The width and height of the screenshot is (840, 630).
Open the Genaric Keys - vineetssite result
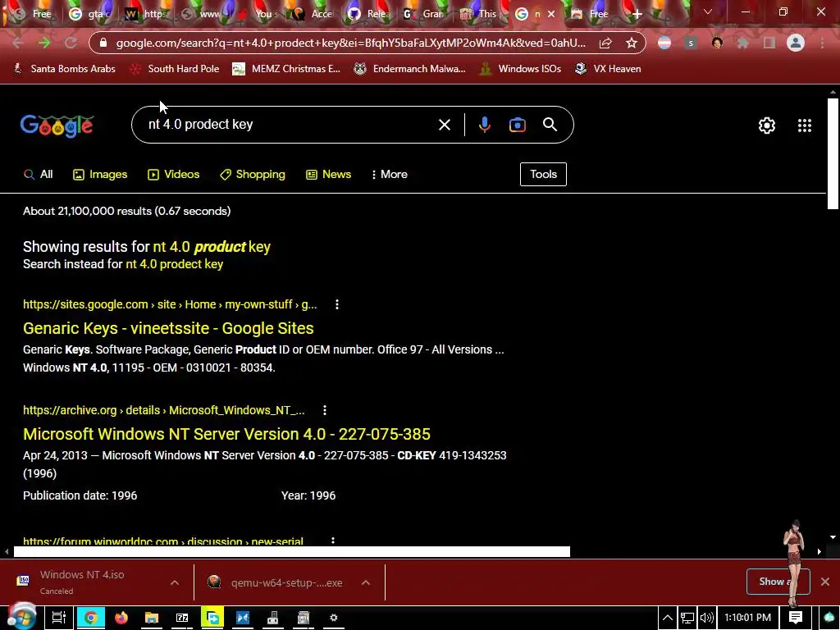(x=168, y=328)
